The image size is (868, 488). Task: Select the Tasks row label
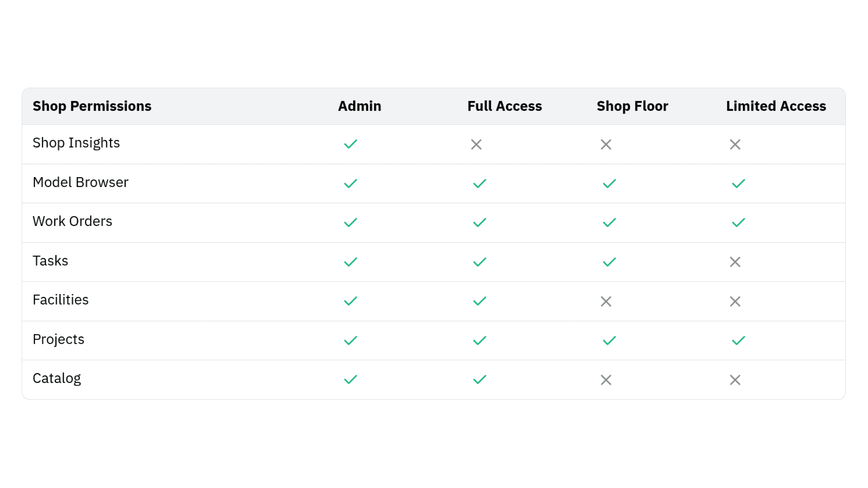tap(51, 261)
